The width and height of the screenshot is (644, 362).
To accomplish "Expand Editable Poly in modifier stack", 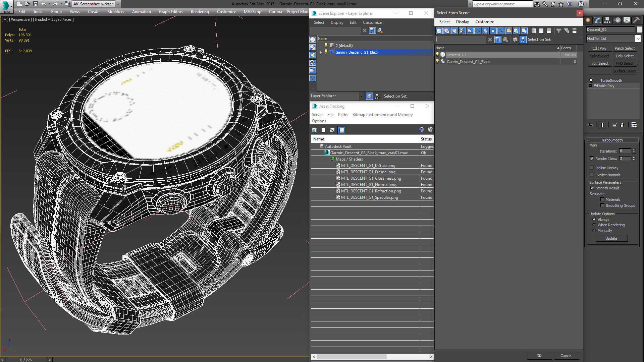I will (590, 86).
